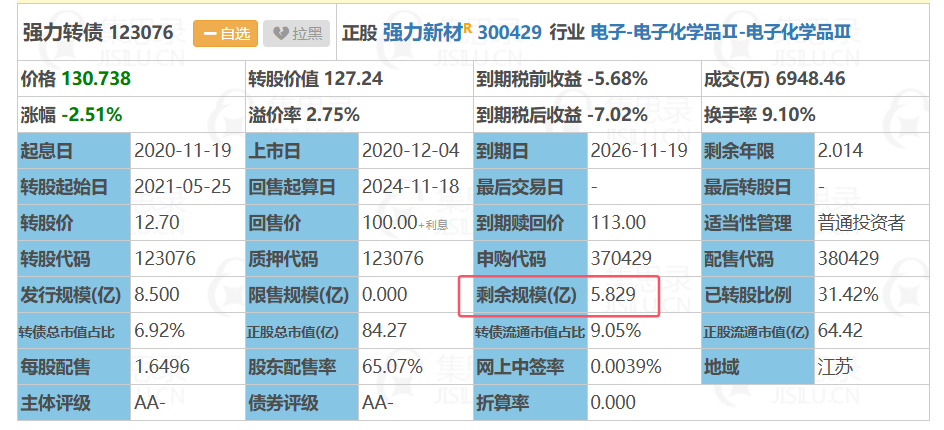Click the 到期日 2026-11-19 value

click(x=639, y=151)
